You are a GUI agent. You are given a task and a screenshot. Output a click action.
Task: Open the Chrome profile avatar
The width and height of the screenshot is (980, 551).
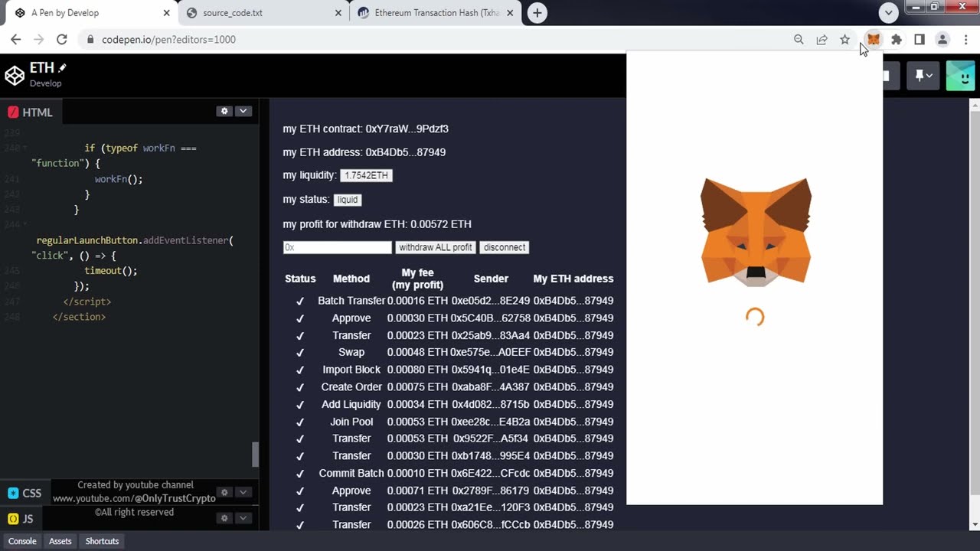tap(942, 39)
